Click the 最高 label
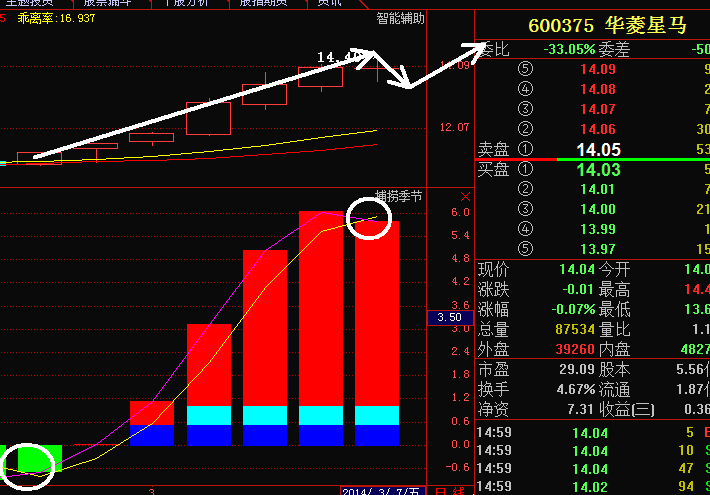710x495 pixels. [614, 289]
